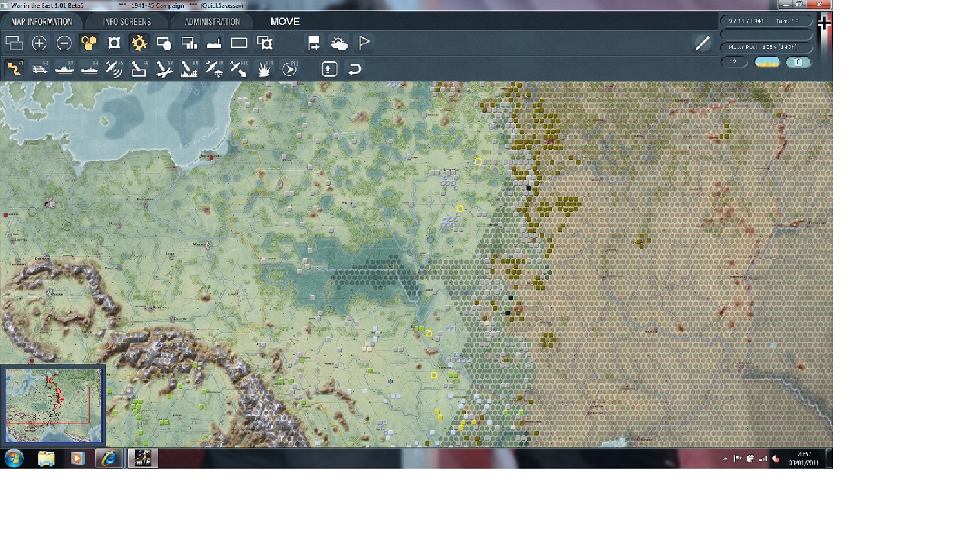Click the taskbar clock and date
980x551 pixels.
pyautogui.click(x=804, y=458)
